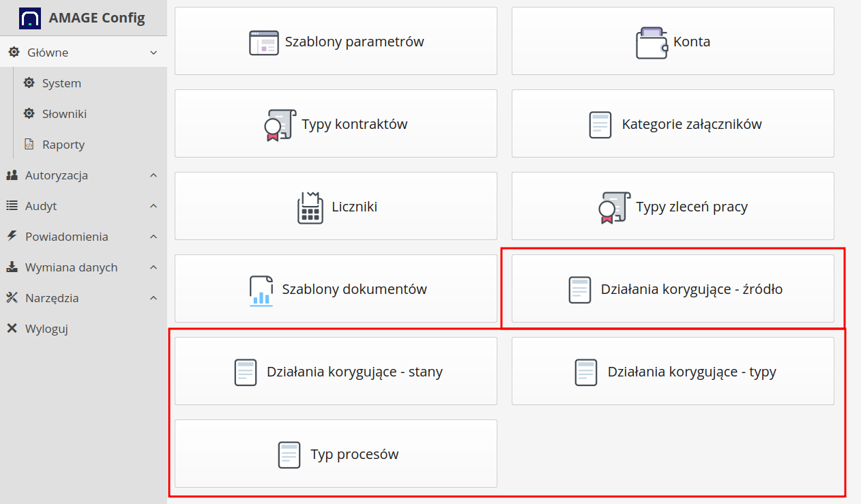Click the Kategorie załączników document icon

tap(600, 125)
